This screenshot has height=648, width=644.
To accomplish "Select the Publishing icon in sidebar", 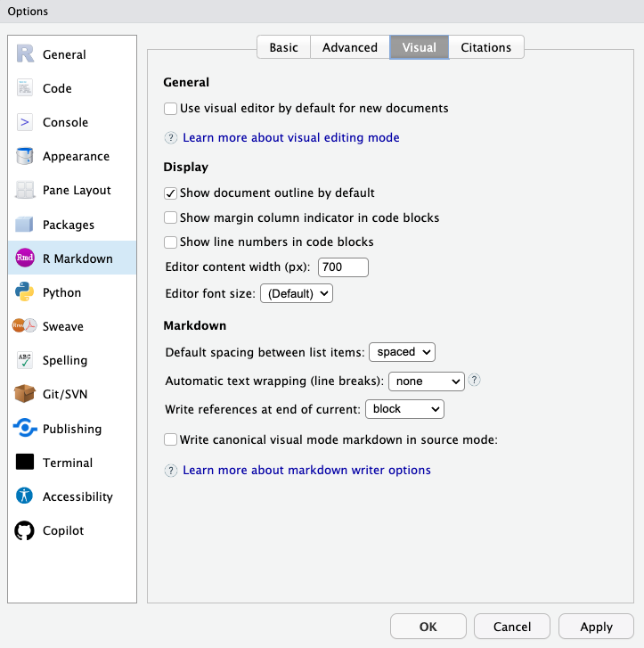I will pos(25,429).
